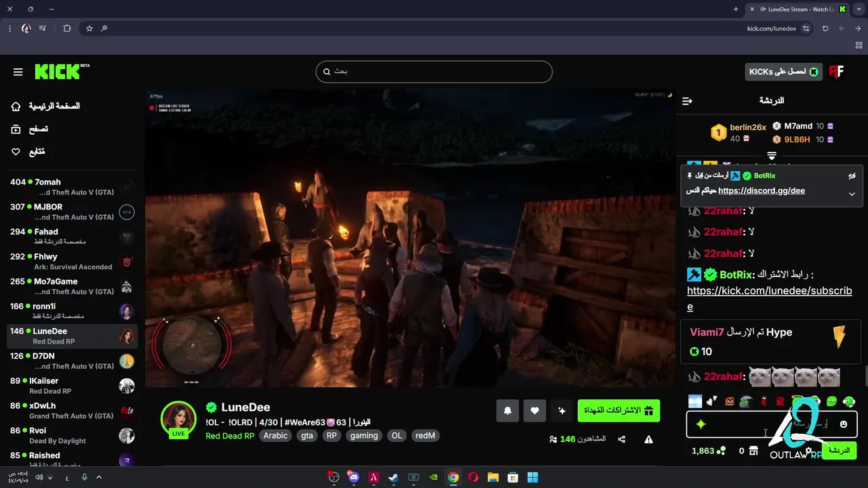Screen dimensions: 868x488
Task: Open Mo7aGame channel in sidebar
Action: click(71, 287)
